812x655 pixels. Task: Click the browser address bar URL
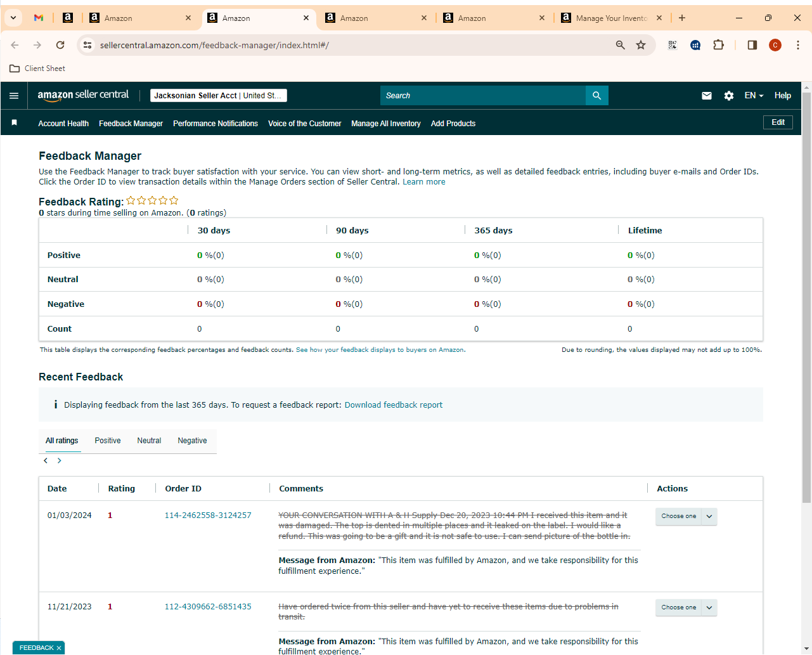click(x=214, y=45)
